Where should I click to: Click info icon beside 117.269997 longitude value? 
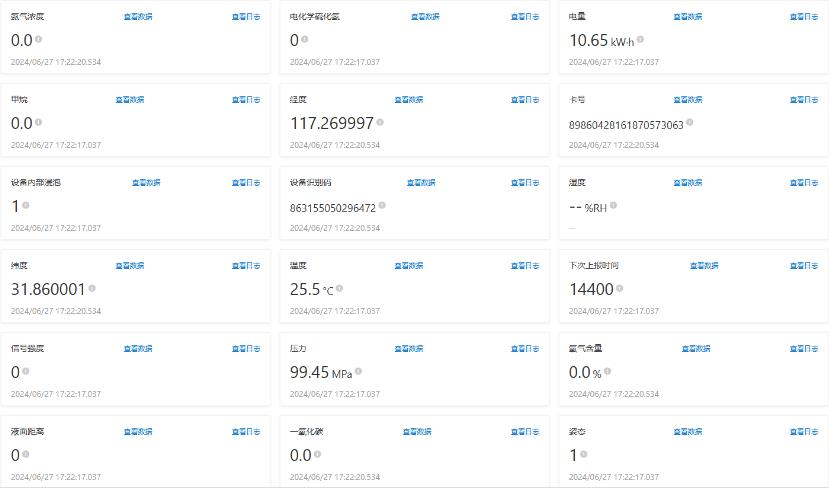(380, 122)
